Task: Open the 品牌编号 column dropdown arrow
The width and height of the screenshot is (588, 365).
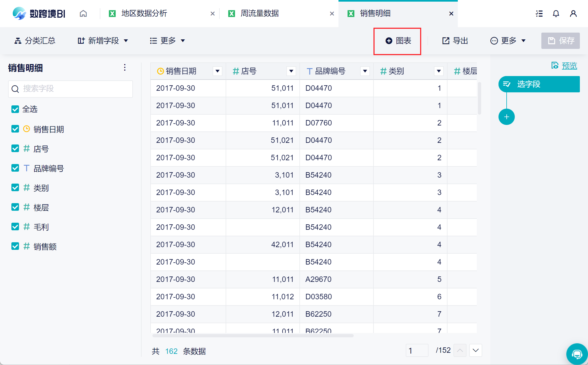Action: [x=365, y=71]
